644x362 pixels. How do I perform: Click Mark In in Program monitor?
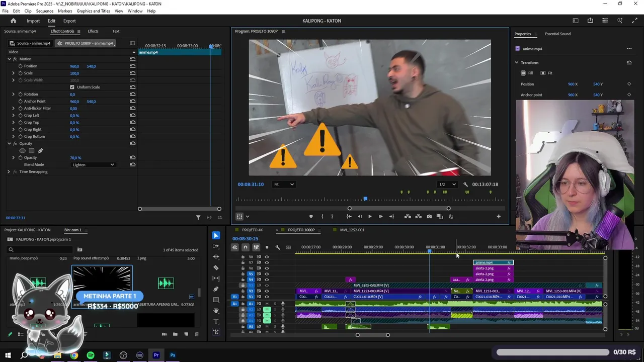[x=322, y=216]
